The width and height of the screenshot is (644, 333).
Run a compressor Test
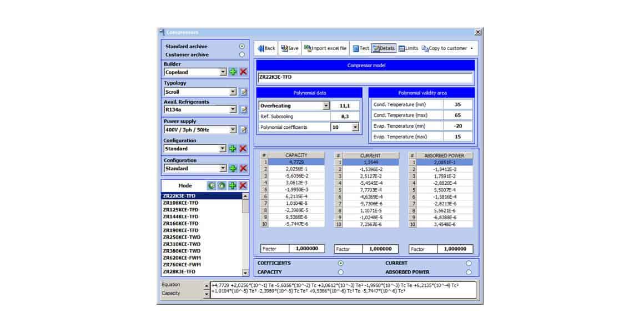[360, 48]
